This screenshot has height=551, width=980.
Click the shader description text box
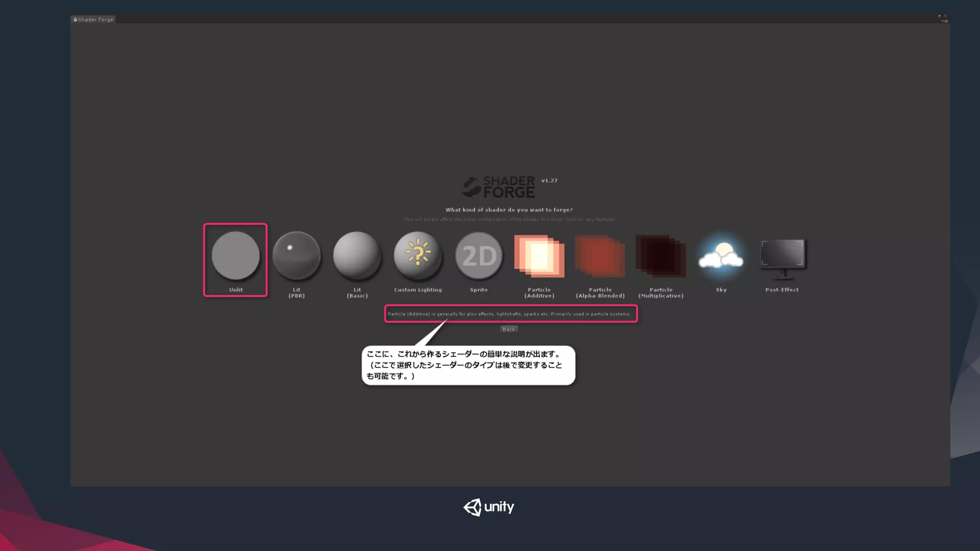[511, 314]
